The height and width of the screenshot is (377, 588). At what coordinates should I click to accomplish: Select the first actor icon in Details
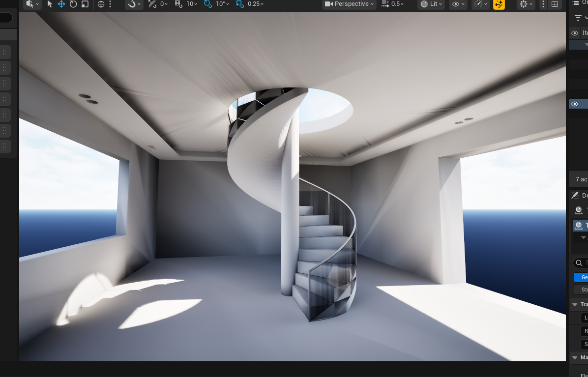[x=579, y=210]
